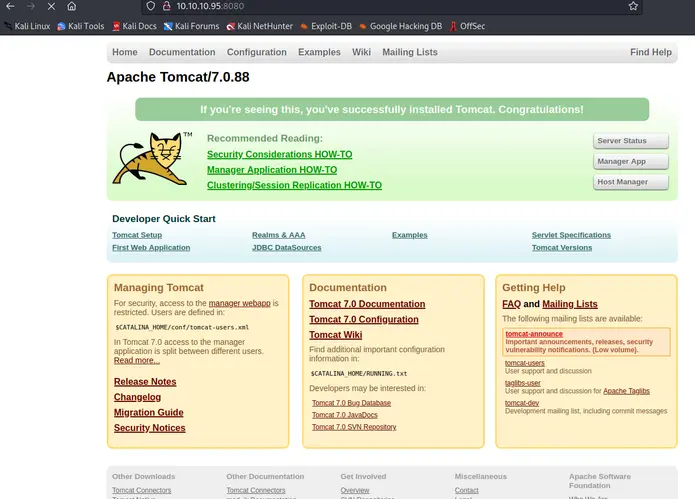Open the Documentation nav item
The width and height of the screenshot is (695, 499).
click(182, 52)
